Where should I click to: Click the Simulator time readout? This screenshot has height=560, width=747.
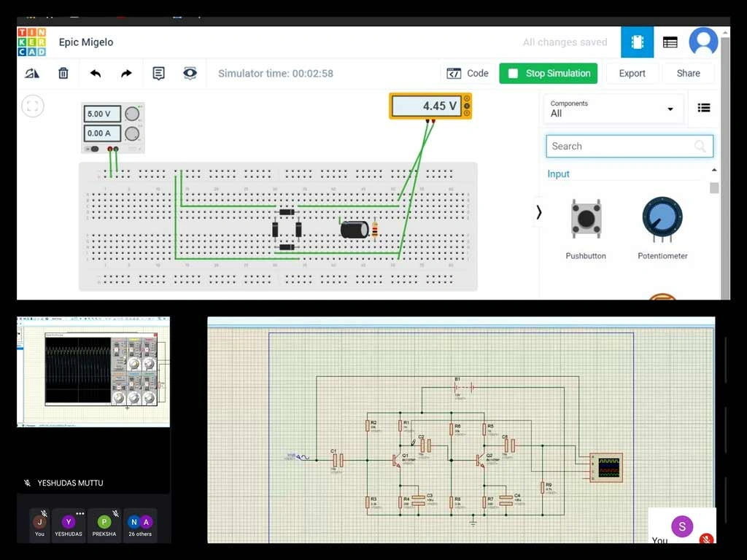coord(275,74)
